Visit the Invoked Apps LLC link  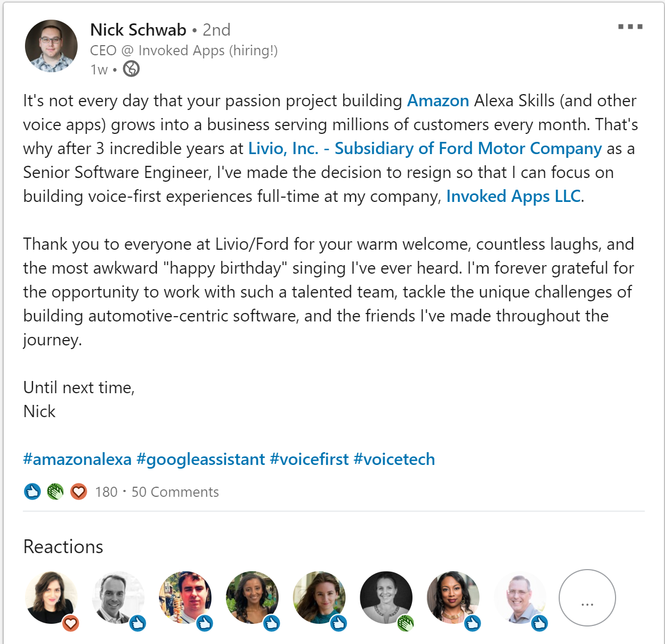(x=514, y=197)
